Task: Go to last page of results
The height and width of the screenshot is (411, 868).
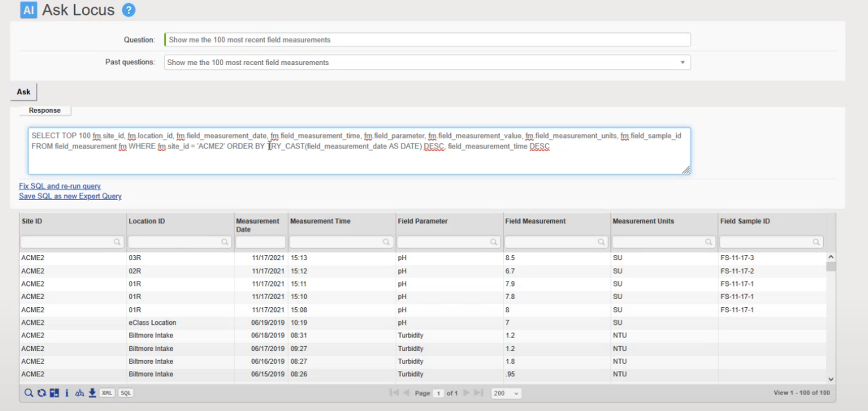Action: click(x=478, y=393)
